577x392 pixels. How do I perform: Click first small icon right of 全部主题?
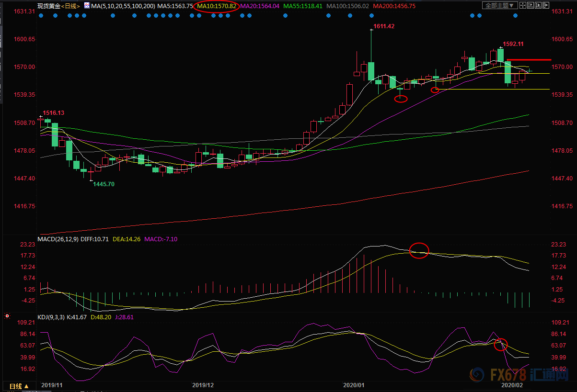click(x=523, y=6)
